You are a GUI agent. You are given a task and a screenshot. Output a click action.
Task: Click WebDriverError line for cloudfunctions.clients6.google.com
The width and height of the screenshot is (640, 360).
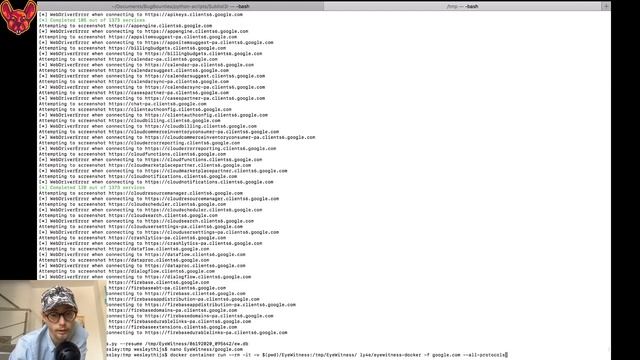tap(151, 159)
